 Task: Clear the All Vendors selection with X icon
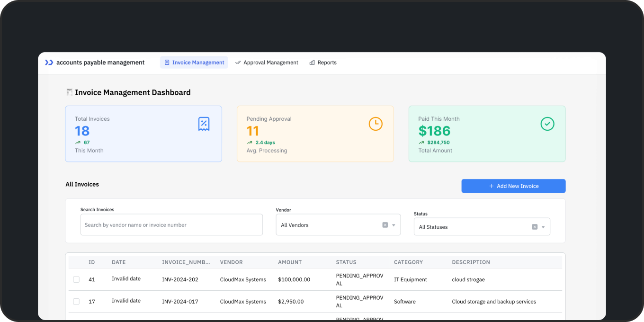point(385,225)
